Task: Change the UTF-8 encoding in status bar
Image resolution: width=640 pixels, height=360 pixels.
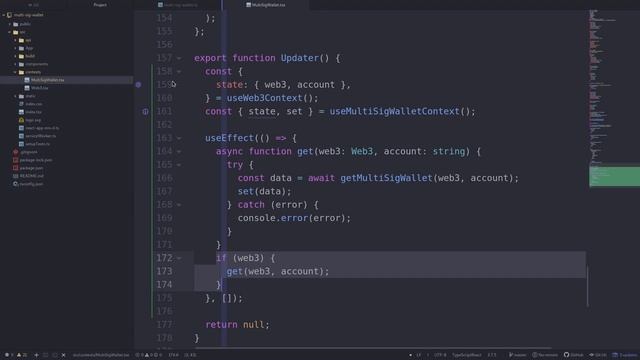Action: point(440,355)
